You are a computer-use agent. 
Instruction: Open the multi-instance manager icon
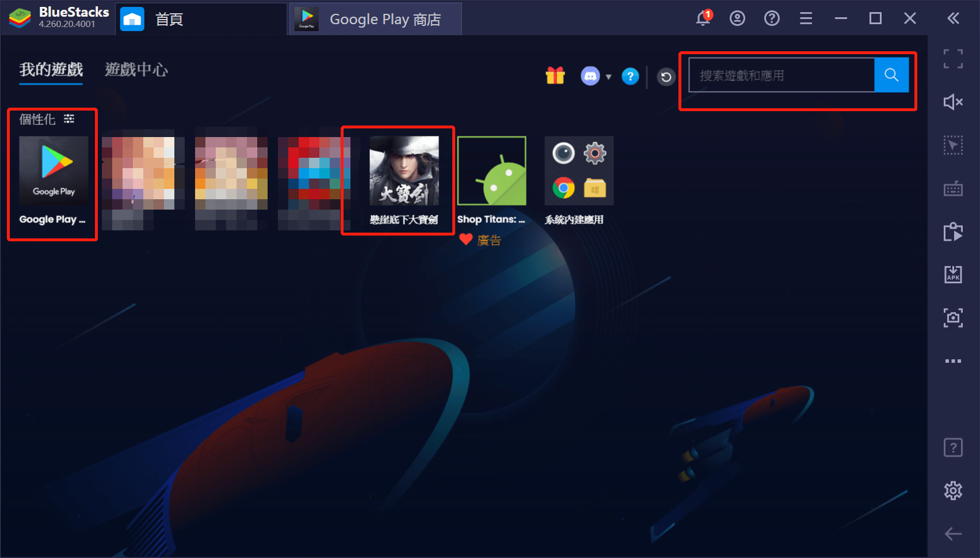coord(953,231)
